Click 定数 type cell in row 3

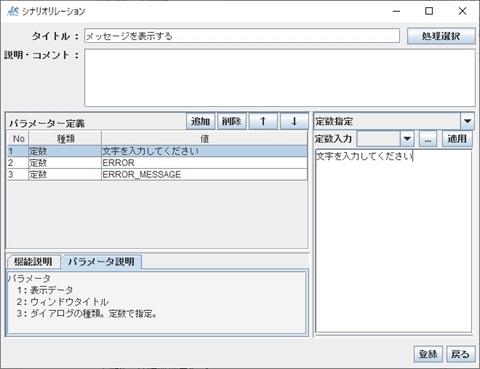pyautogui.click(x=65, y=174)
